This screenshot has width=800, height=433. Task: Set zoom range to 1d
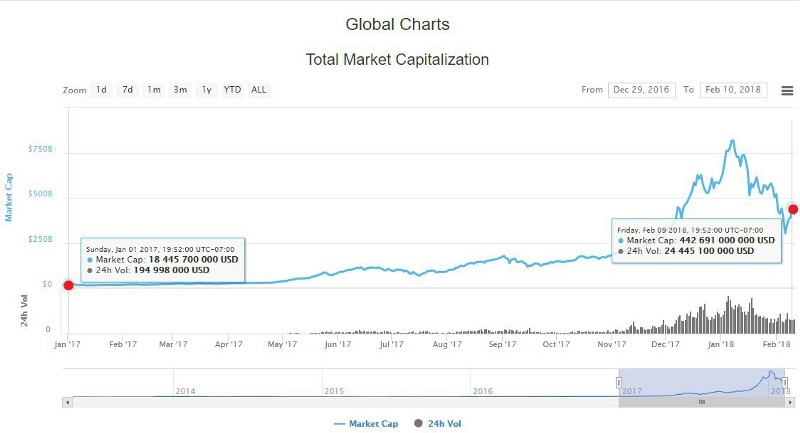pos(101,90)
